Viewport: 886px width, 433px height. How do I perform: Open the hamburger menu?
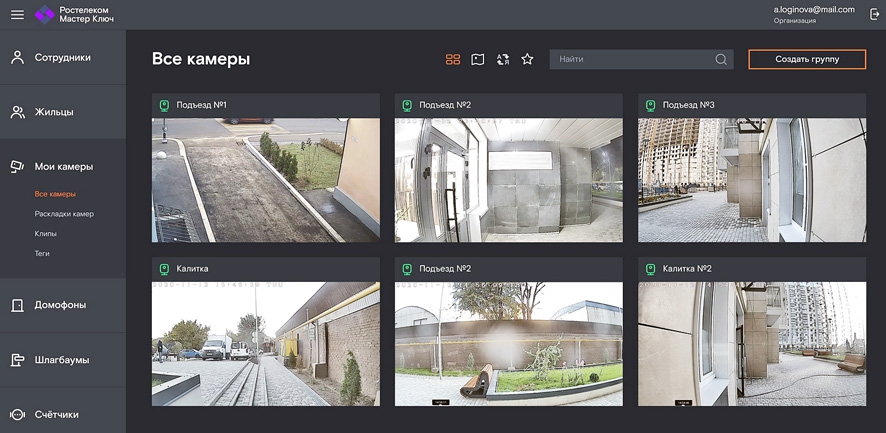point(17,14)
